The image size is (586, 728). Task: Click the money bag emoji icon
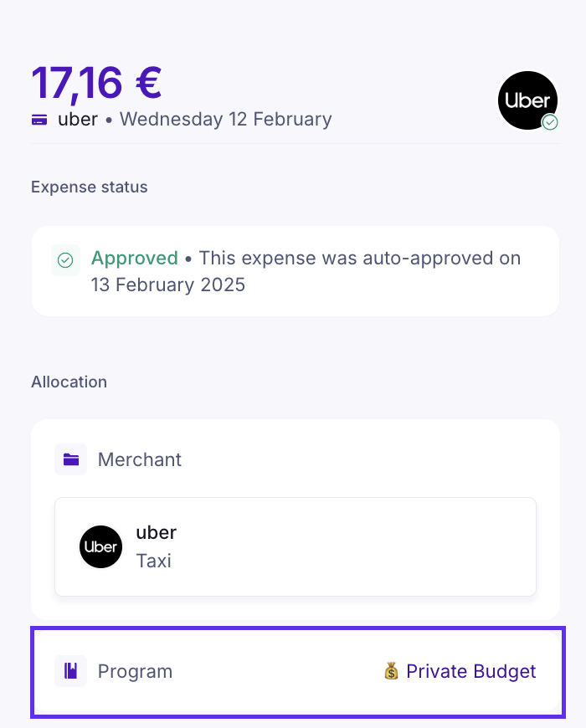[391, 671]
